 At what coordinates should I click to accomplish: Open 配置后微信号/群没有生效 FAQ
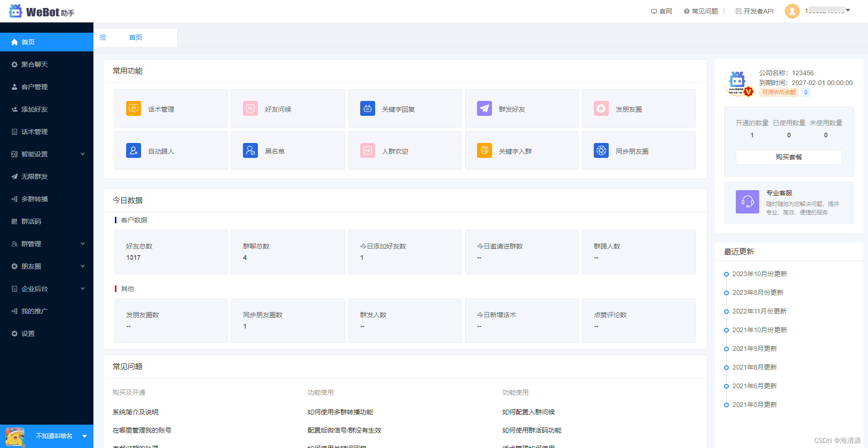tap(344, 430)
